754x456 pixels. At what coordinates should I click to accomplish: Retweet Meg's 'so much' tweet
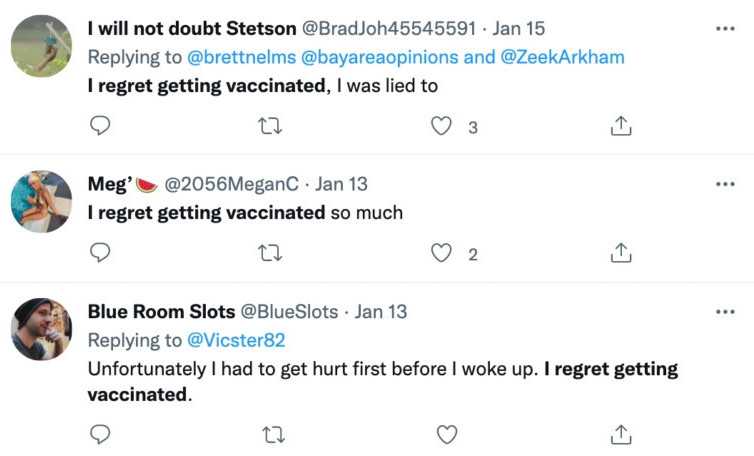(270, 253)
